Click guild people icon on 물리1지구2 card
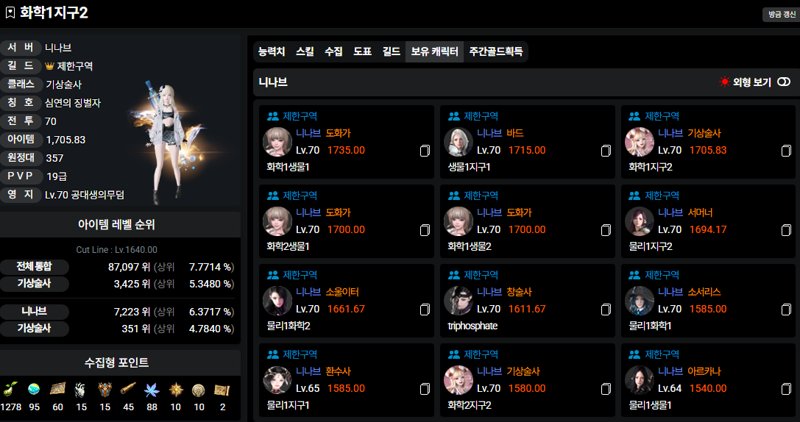 (x=634, y=196)
